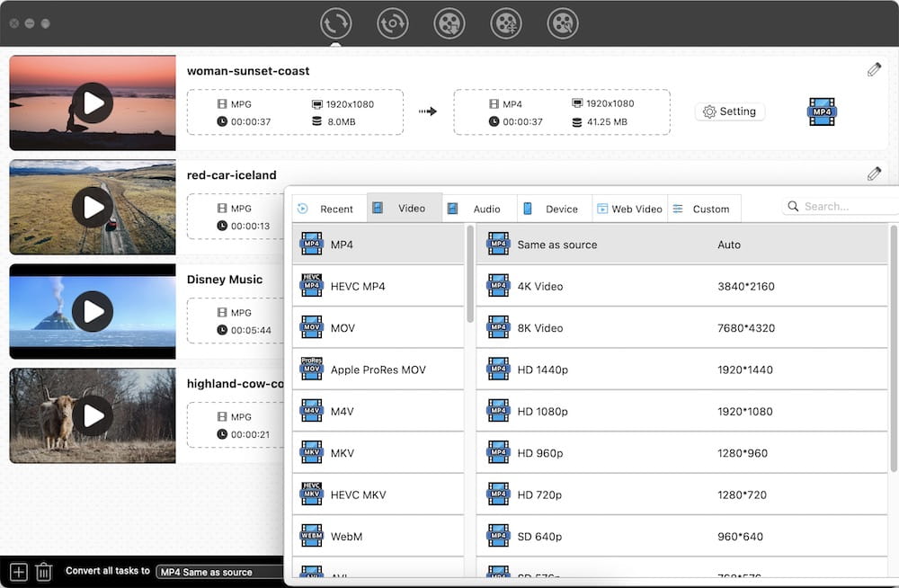Switch to the Recent tab

tap(330, 209)
